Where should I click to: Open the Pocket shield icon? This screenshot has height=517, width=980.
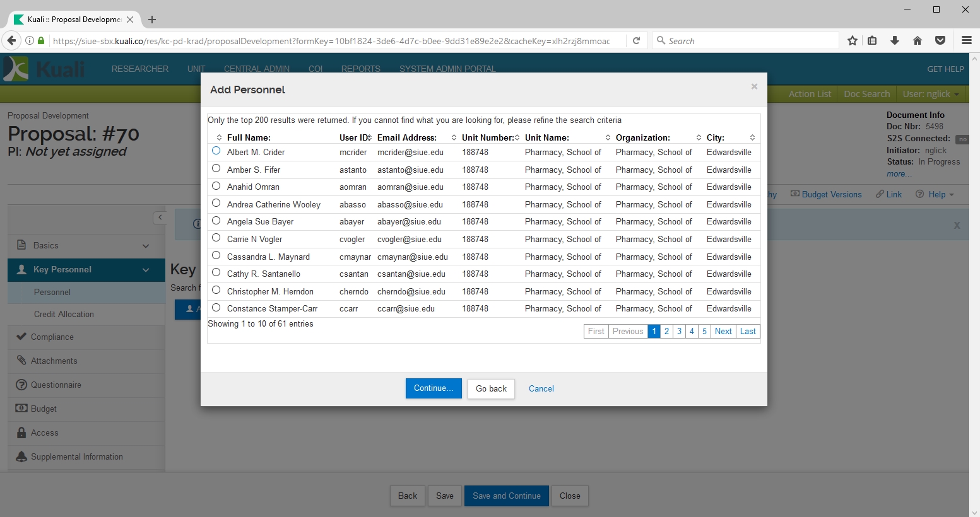[940, 41]
